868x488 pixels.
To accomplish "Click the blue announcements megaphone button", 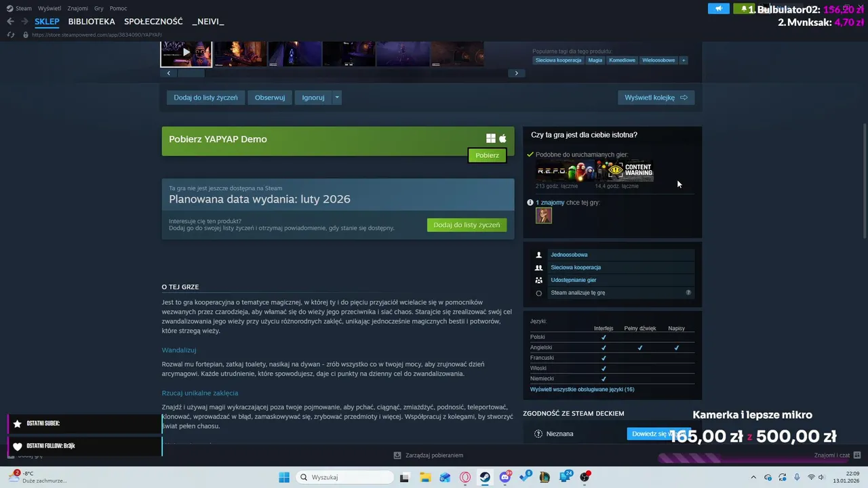I will pyautogui.click(x=719, y=9).
